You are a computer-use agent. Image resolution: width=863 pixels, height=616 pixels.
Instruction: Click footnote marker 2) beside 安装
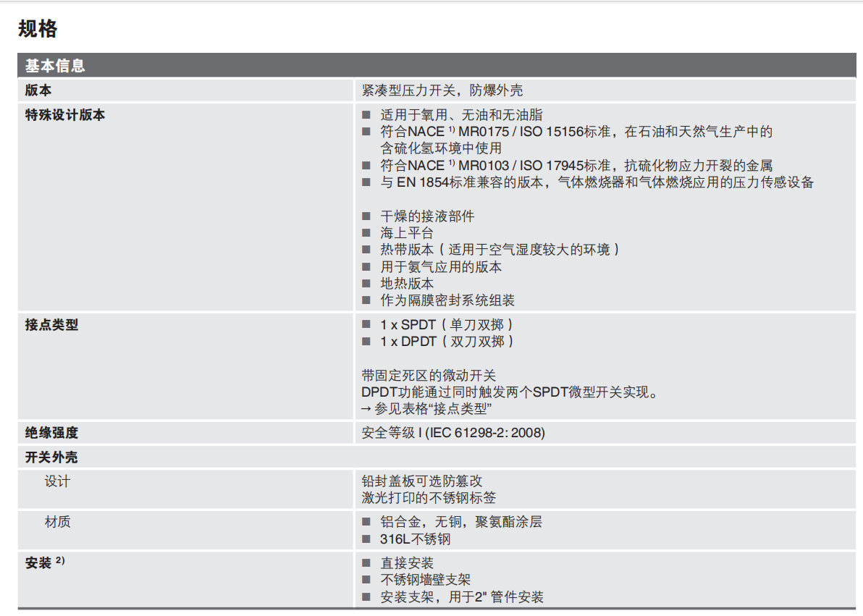(61, 560)
